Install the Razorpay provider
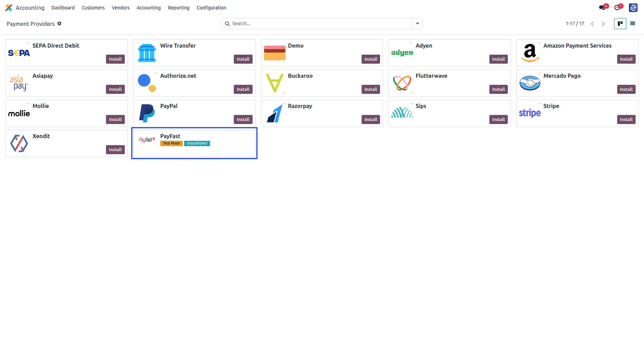Screen dimensions: 644x362 (371, 119)
